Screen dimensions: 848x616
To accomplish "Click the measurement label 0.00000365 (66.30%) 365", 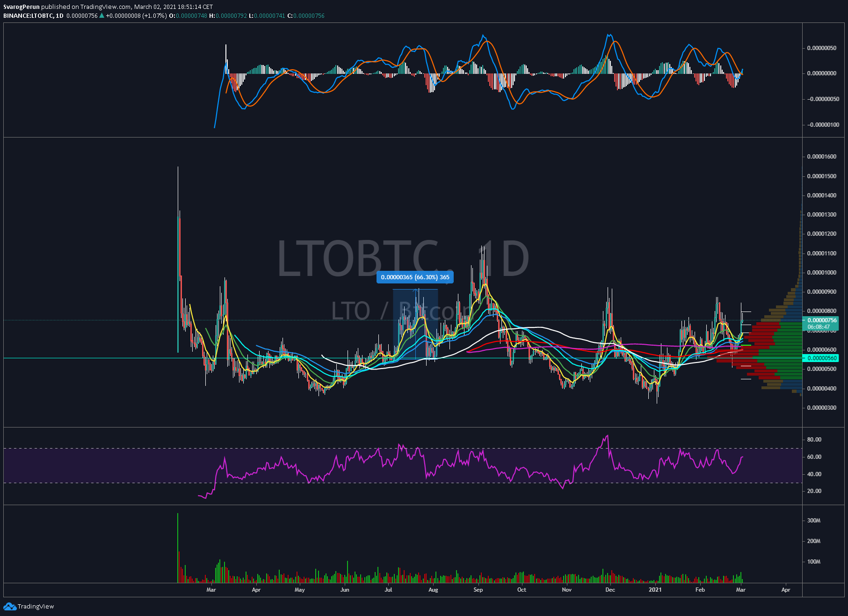I will [415, 277].
